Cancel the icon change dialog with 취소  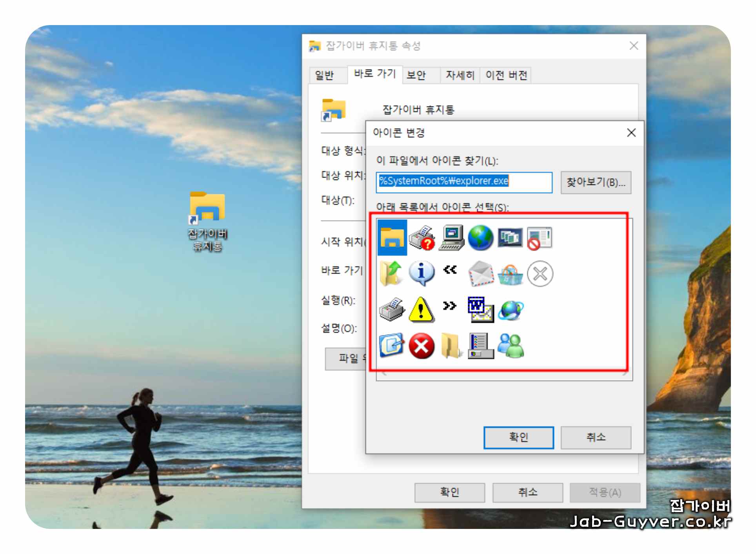pos(595,437)
